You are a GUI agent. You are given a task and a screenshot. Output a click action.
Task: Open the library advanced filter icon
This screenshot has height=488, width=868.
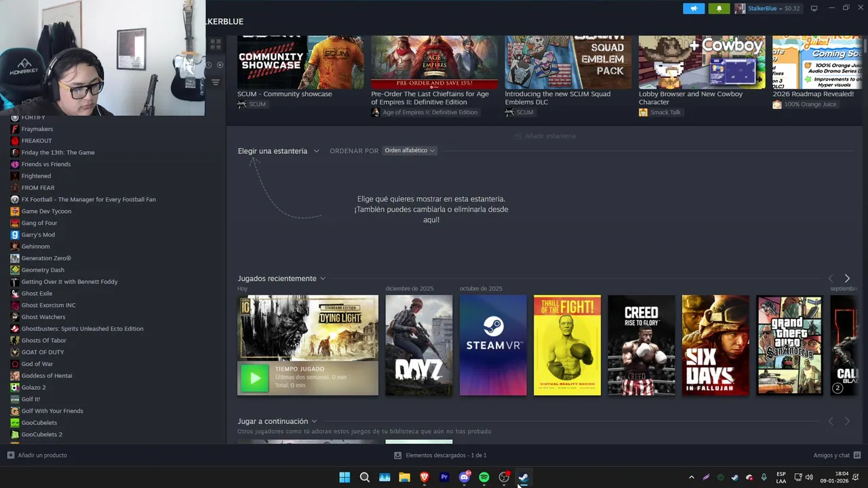click(x=216, y=82)
